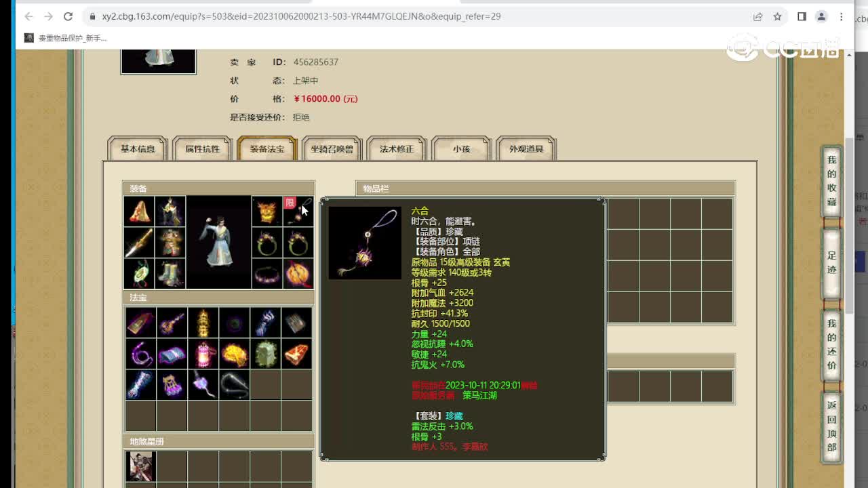This screenshot has width=868, height=488.
Task: Select the purple fan treasure icon
Action: [172, 385]
